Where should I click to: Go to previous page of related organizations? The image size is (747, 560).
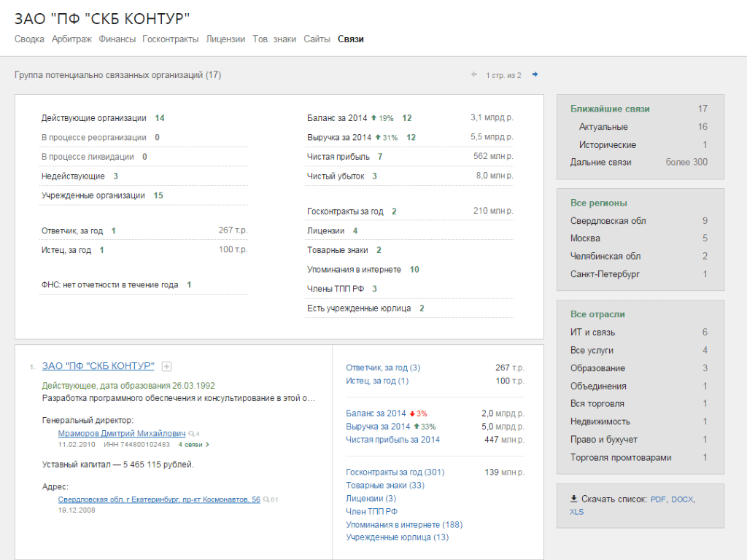474,74
